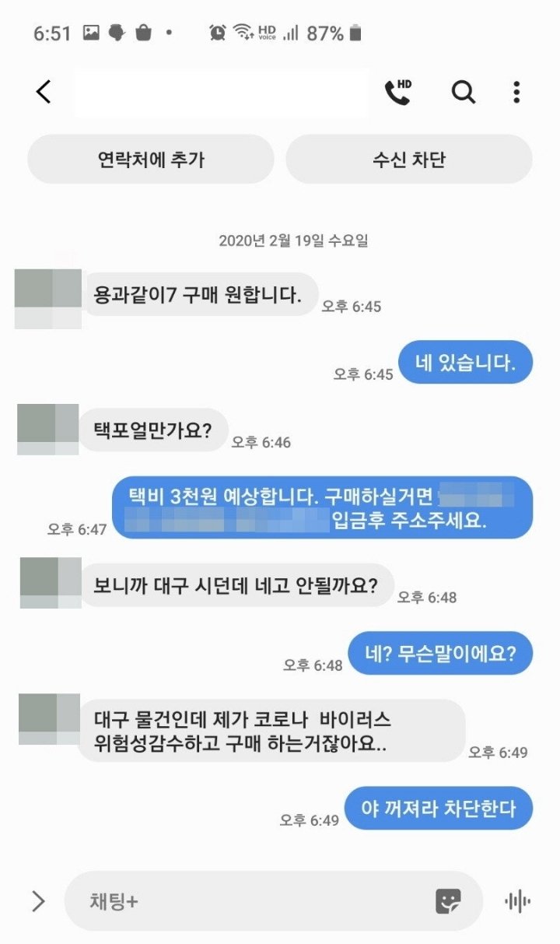The image size is (560, 944).
Task: Tap the blurred contact name header
Action: click(222, 92)
